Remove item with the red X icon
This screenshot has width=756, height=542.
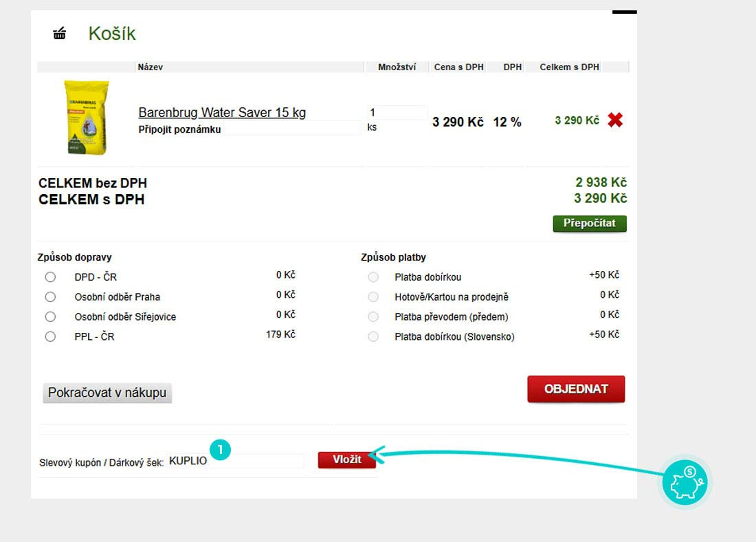615,120
